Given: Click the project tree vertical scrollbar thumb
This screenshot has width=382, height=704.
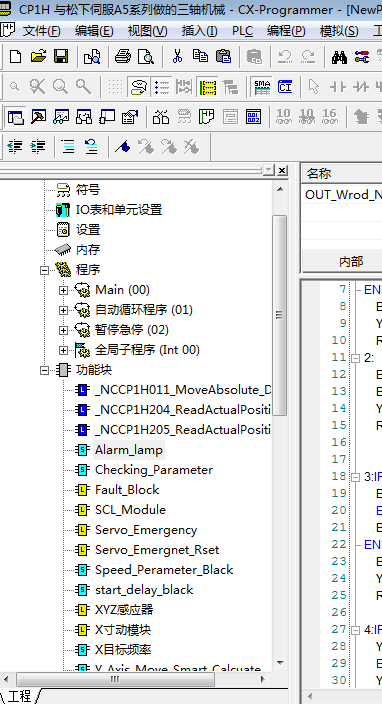Looking at the screenshot, I should (x=280, y=315).
